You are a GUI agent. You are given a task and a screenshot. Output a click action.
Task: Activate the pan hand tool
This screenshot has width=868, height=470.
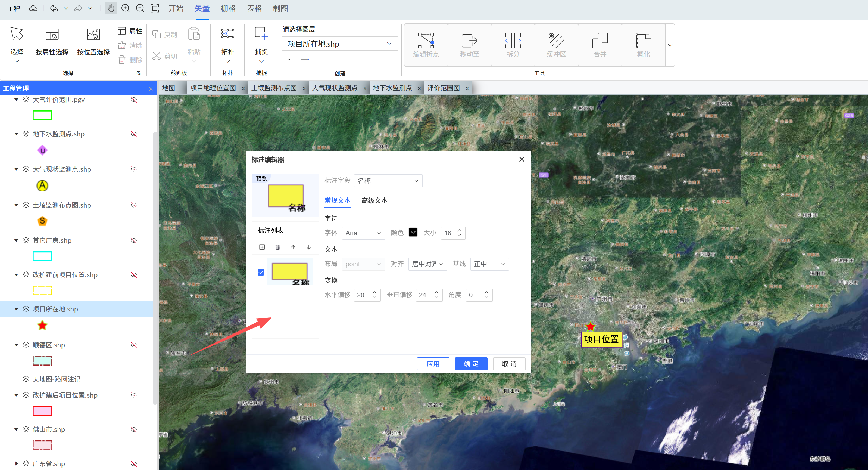111,8
